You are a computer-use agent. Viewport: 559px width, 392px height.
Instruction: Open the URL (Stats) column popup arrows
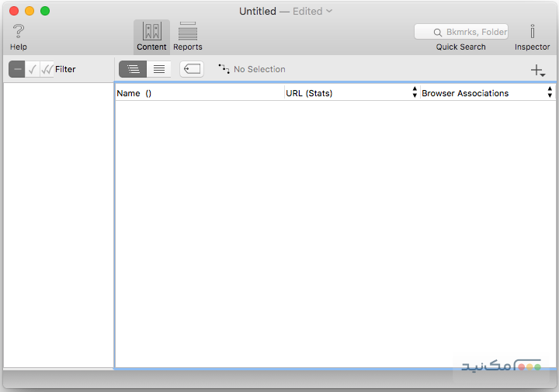pos(415,92)
